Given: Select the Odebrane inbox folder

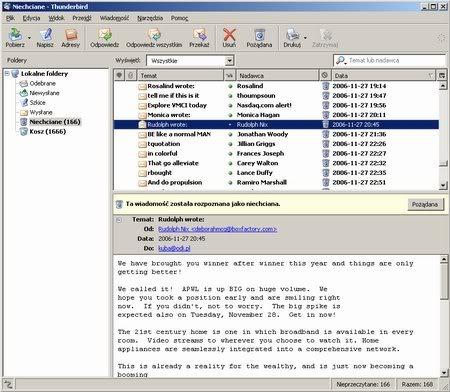Looking at the screenshot, I should (38, 83).
